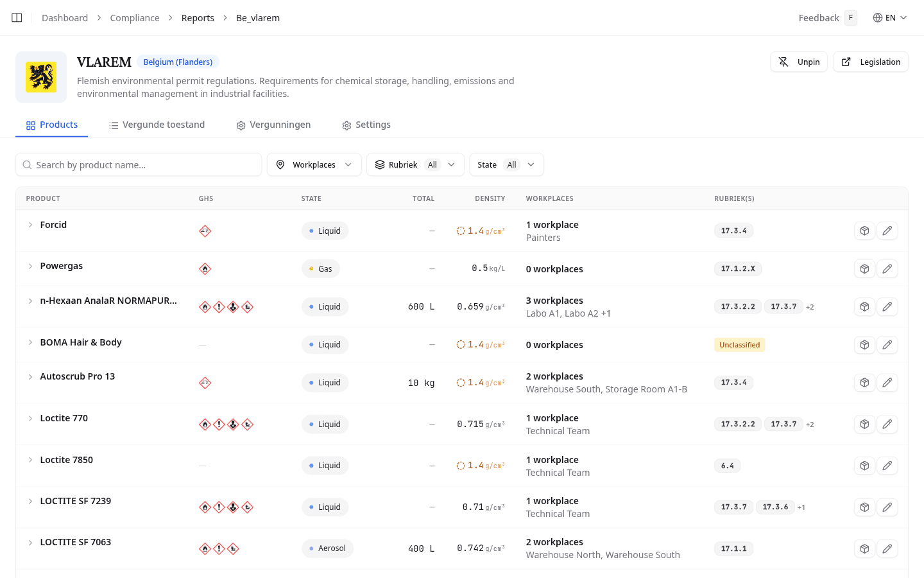This screenshot has width=924, height=578.
Task: Click the Unclassified badge for BOMA Hair & Body
Action: click(x=739, y=345)
